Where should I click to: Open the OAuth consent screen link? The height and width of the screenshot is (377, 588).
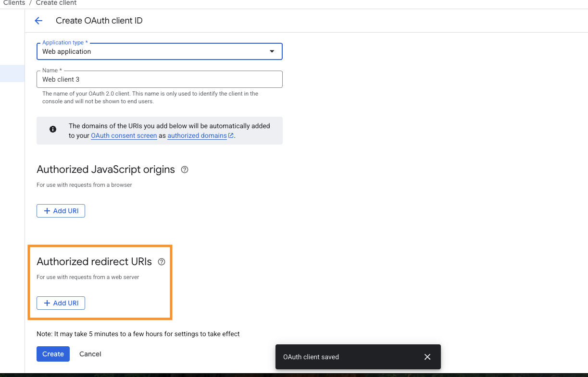click(124, 135)
